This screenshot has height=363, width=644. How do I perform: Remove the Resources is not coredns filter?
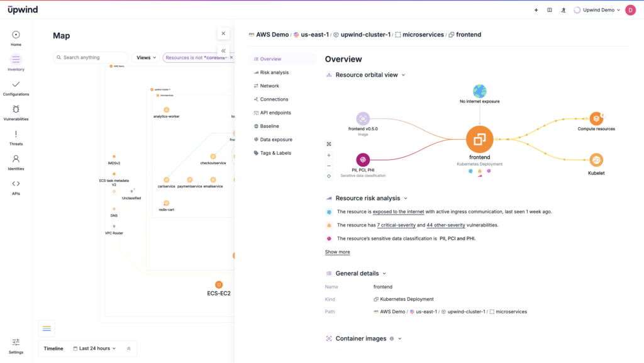[231, 57]
